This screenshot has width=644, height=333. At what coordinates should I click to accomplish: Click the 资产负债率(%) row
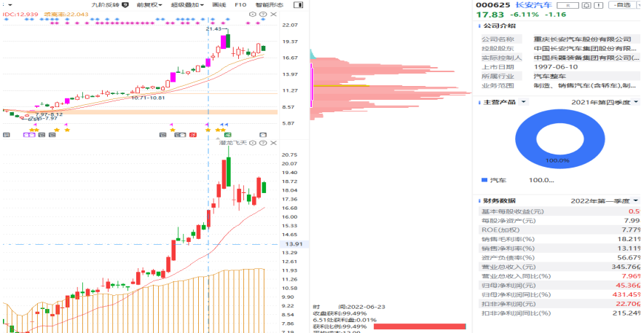pos(559,257)
